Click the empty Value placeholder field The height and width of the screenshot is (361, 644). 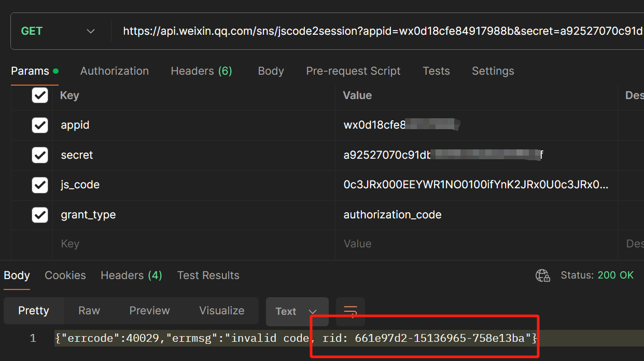[476, 244]
